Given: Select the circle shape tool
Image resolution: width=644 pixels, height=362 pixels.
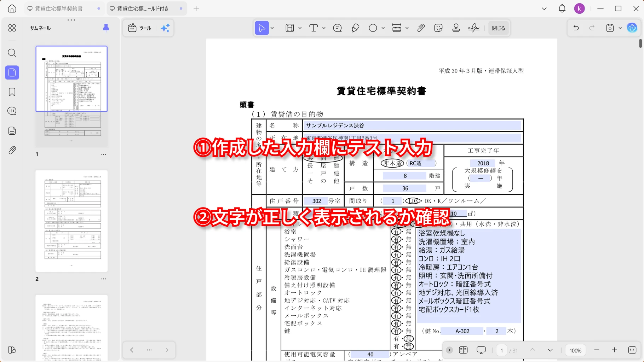Looking at the screenshot, I should coord(373,28).
